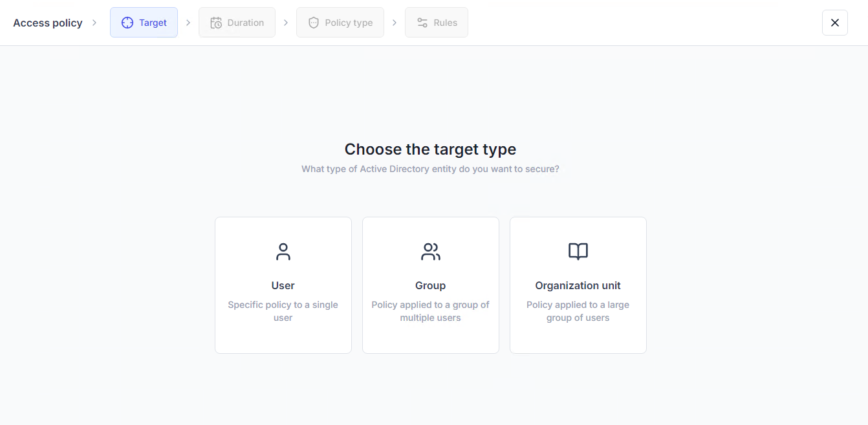This screenshot has width=868, height=425.
Task: Click the sliders icon in Rules step
Action: coord(422,23)
